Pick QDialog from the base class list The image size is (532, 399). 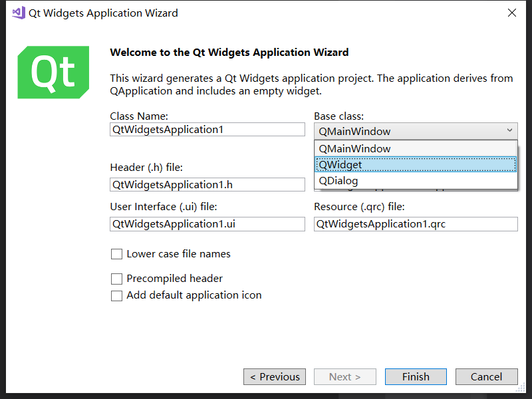416,180
